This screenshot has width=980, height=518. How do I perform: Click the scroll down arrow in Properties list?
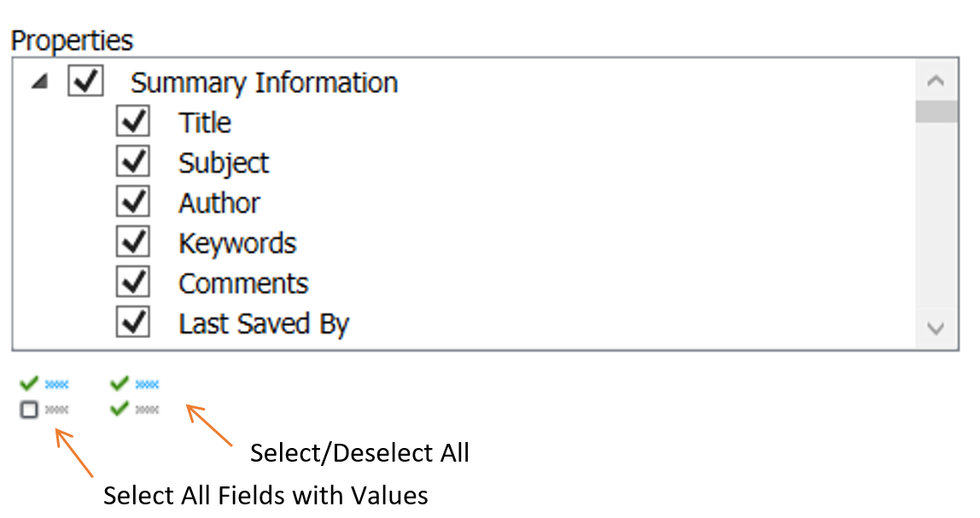pyautogui.click(x=936, y=328)
